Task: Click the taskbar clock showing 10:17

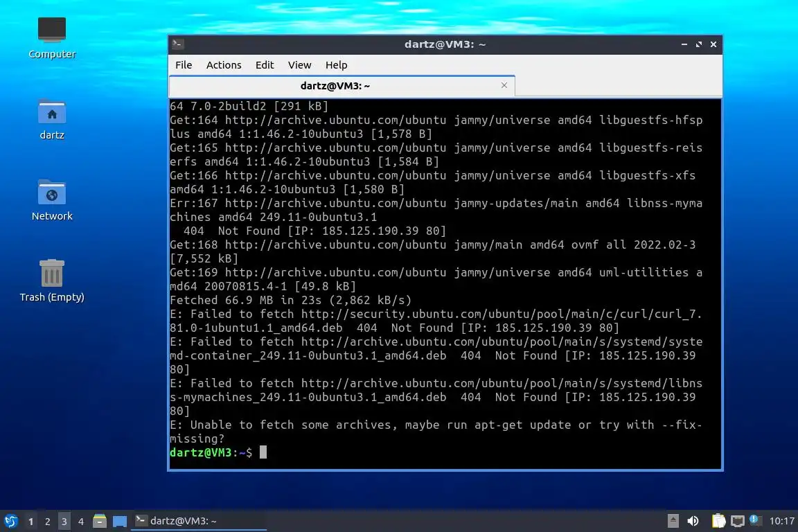Action: pos(781,521)
